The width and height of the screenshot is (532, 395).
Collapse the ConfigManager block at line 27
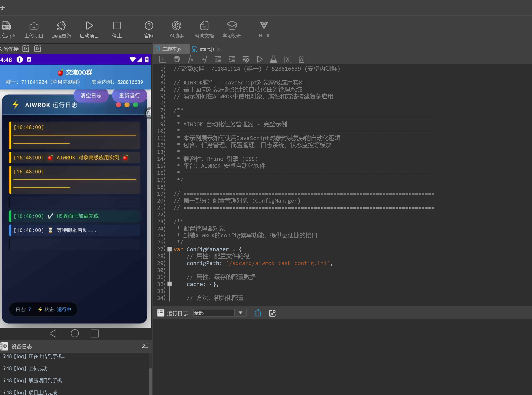(x=169, y=249)
